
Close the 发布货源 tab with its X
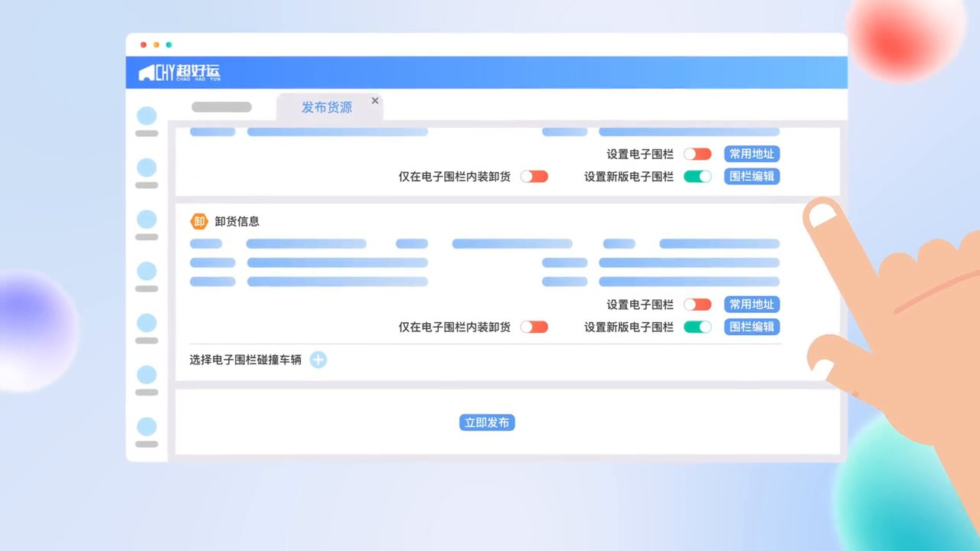pos(375,100)
